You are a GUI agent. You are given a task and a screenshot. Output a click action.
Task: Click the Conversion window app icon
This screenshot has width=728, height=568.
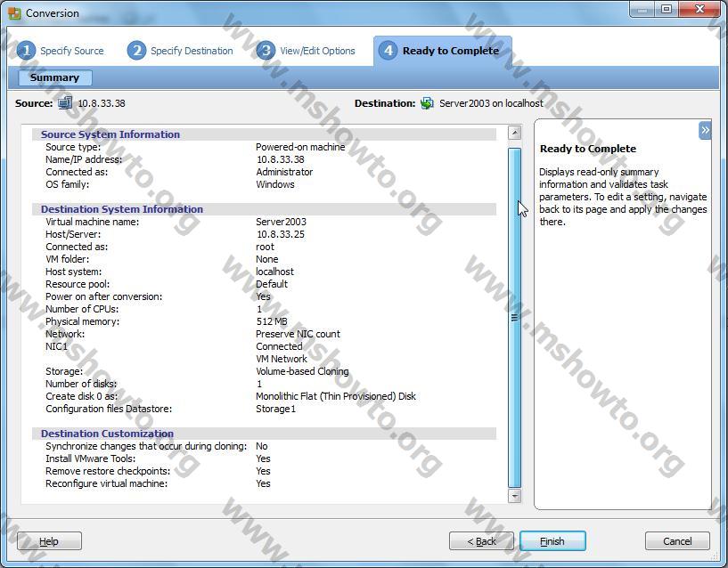pos(14,13)
